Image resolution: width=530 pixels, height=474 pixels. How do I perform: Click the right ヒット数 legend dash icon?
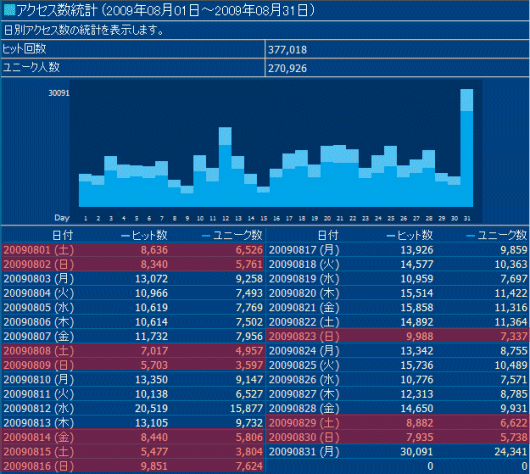tap(391, 236)
